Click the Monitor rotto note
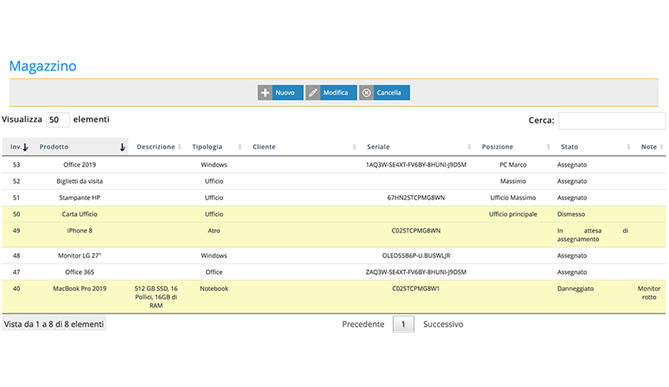The image size is (669, 387). [x=649, y=293]
